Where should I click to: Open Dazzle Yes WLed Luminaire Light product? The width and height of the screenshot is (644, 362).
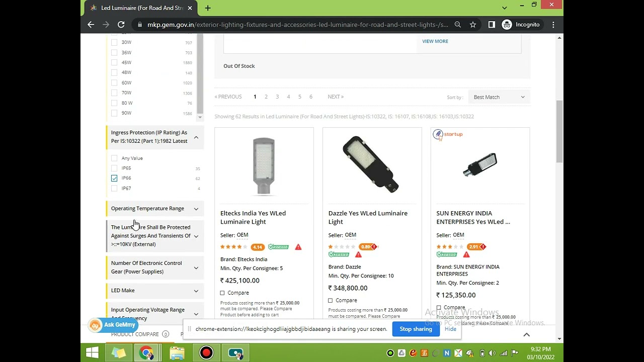click(368, 217)
